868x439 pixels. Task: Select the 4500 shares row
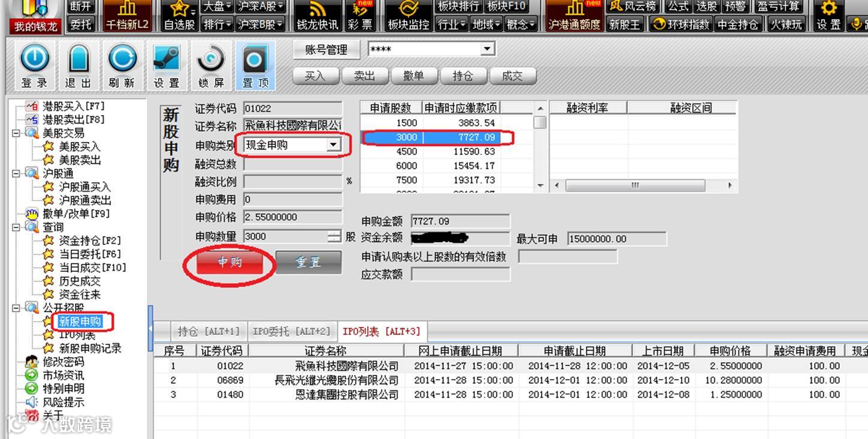[447, 152]
